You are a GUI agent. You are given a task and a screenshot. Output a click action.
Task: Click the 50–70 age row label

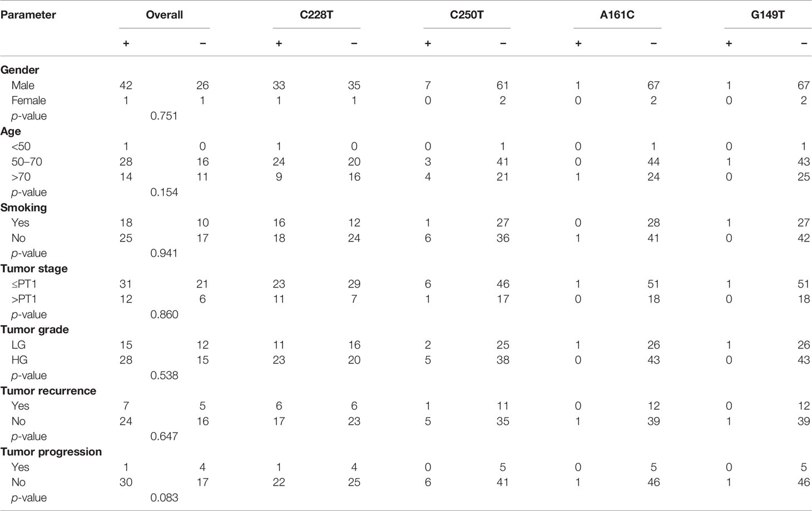pos(27,162)
